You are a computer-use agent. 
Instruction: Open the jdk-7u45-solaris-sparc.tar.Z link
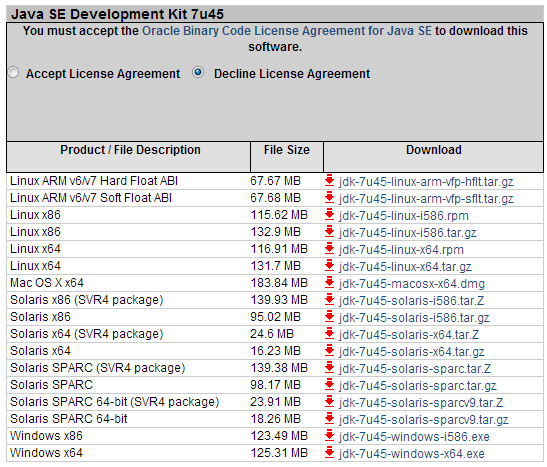[x=414, y=369]
